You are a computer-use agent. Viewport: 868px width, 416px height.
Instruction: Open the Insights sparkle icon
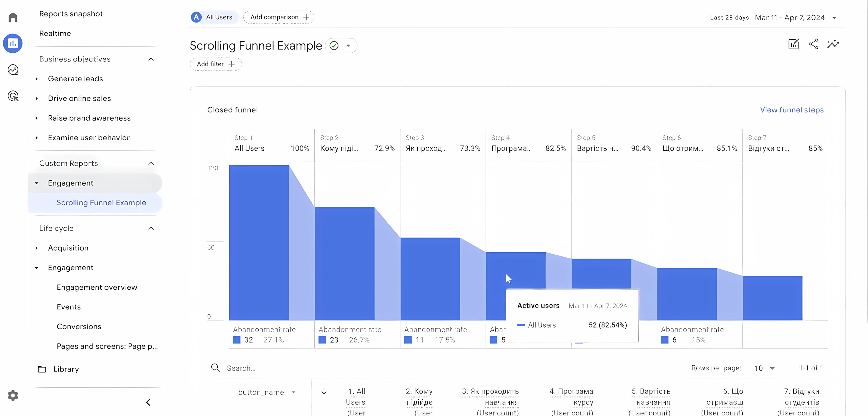(x=833, y=44)
